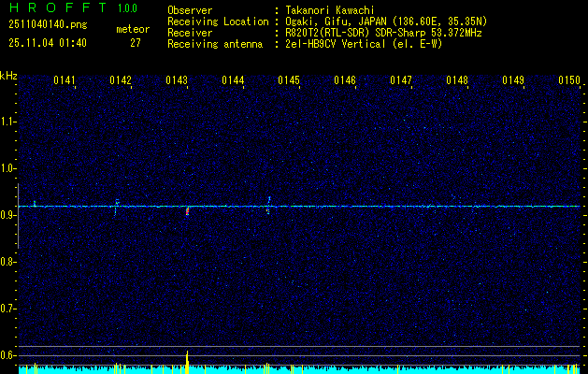Click the kHz axis unit label
Screen dimensions: 588x374
point(8,76)
